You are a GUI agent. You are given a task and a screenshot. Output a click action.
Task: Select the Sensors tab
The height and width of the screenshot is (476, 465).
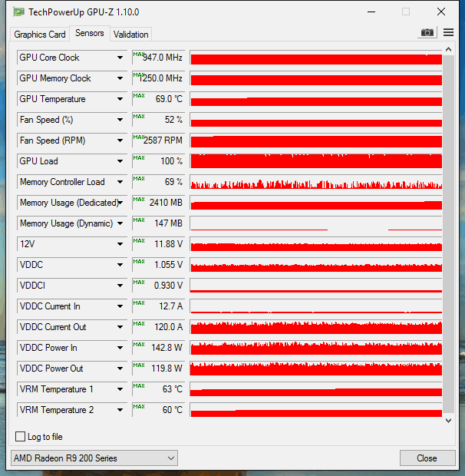[x=90, y=33]
